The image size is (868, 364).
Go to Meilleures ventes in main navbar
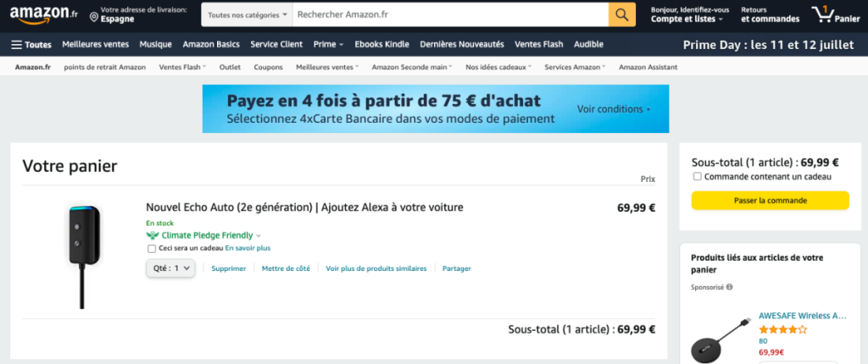(95, 44)
